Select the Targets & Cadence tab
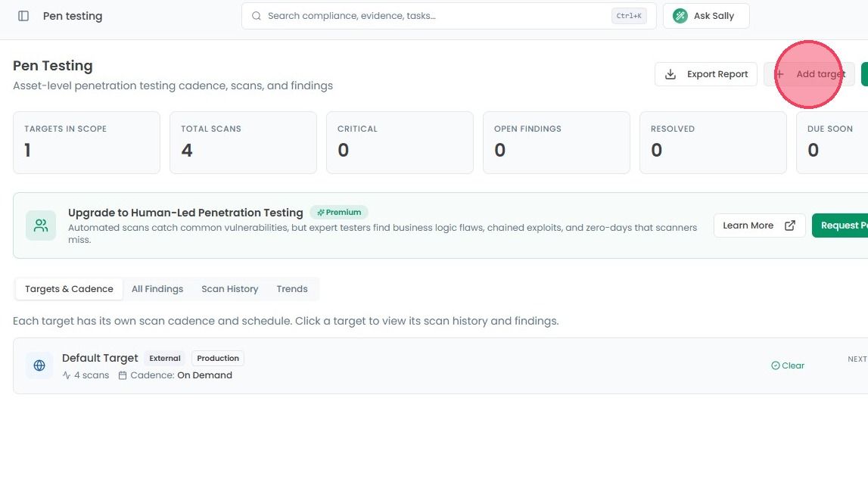 pos(69,289)
